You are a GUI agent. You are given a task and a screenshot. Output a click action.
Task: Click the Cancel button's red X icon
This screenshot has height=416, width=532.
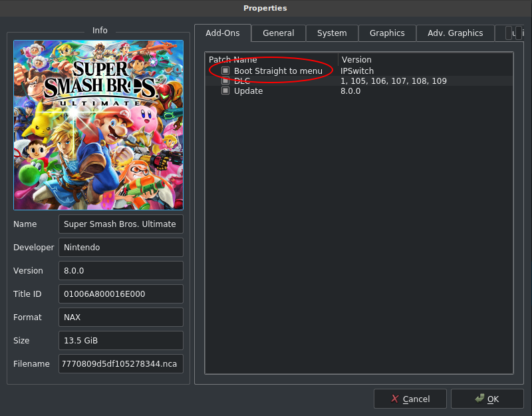394,399
